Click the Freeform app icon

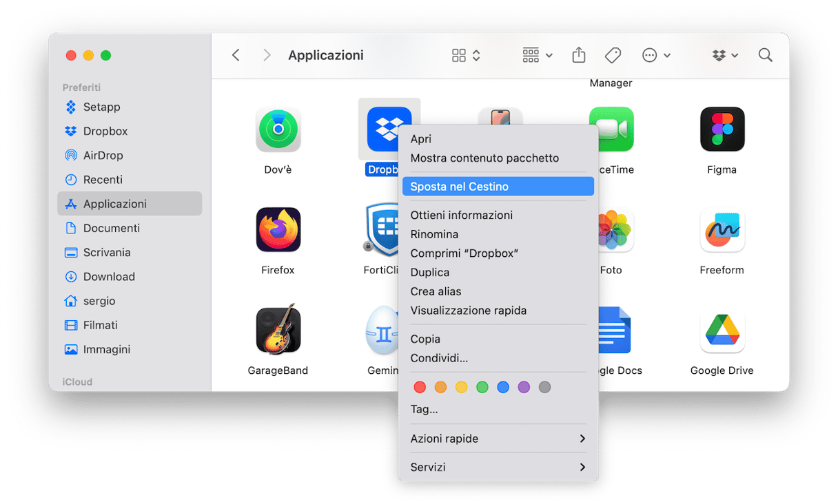[722, 230]
